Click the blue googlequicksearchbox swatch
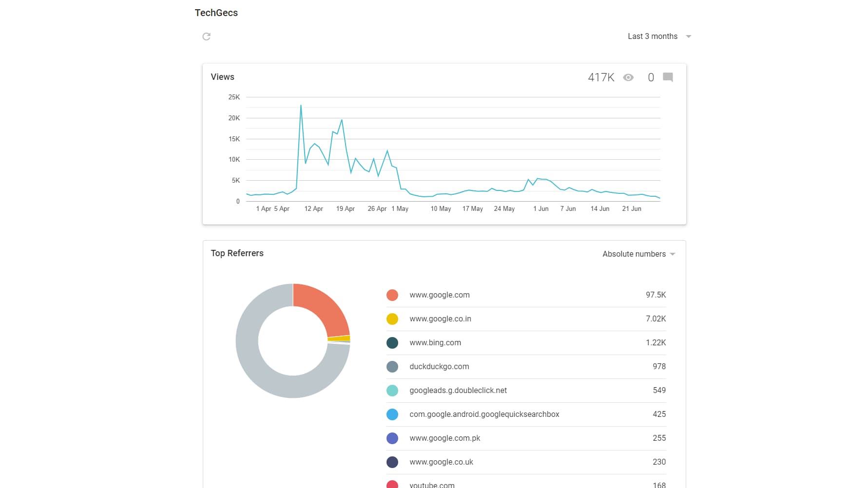Screen dimensions: 868x488 coord(392,414)
